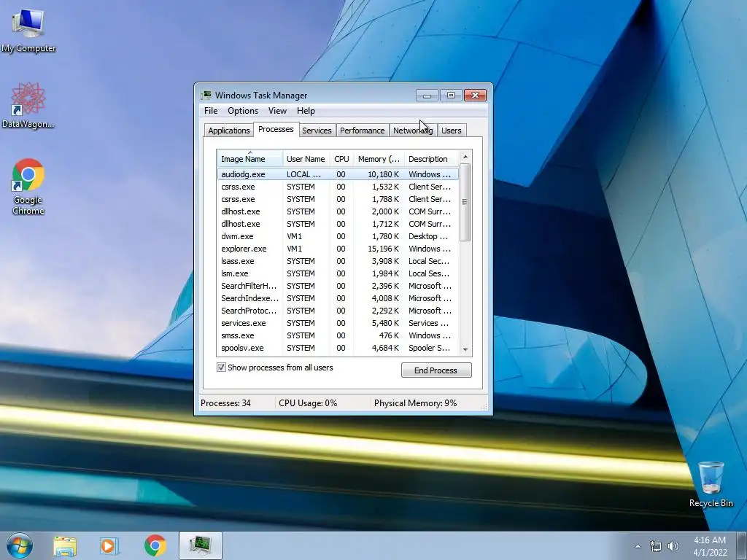Select the explorer.exe process
Viewport: 747px width, 560px height.
(338, 249)
